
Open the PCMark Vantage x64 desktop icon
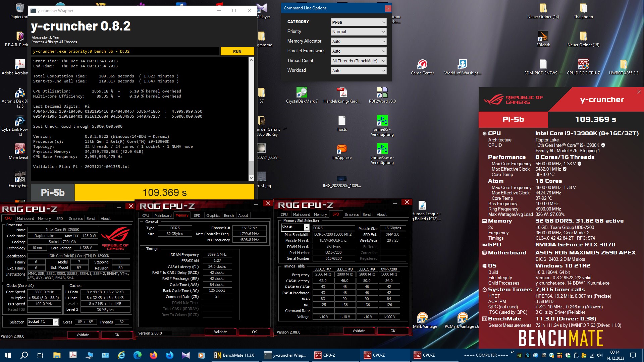(463, 320)
